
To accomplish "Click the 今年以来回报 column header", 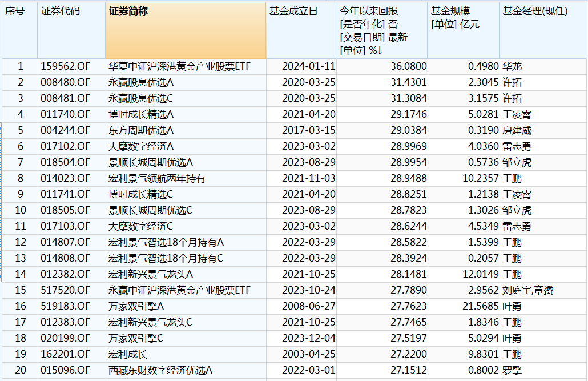I will (382, 31).
